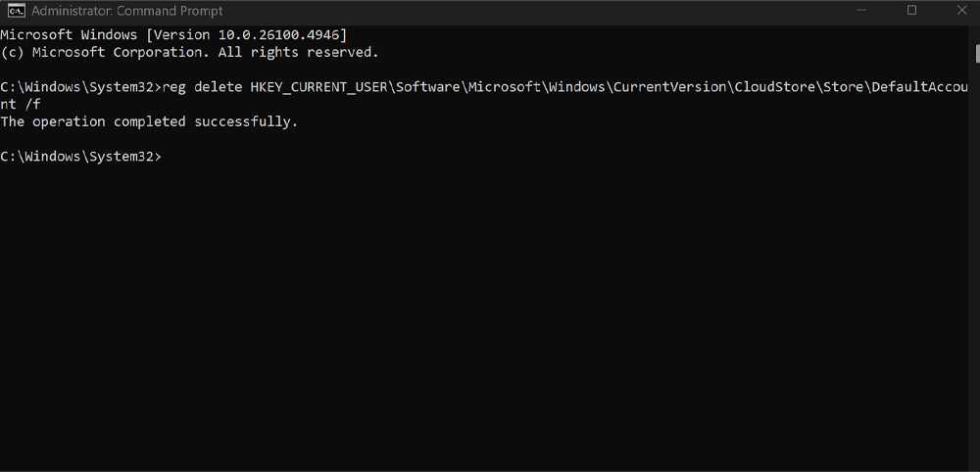Click the "Administrator: Command Prompt" title text
This screenshot has width=980, height=472.
[127, 11]
